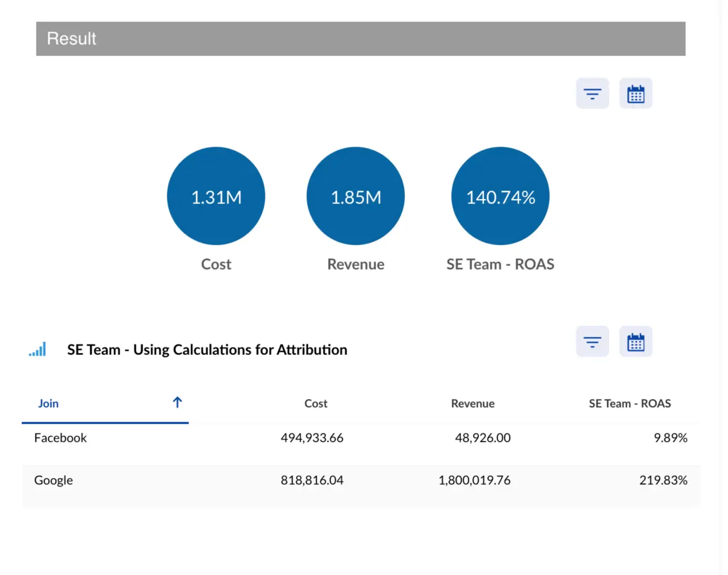Click the Result header bar title

coord(72,39)
